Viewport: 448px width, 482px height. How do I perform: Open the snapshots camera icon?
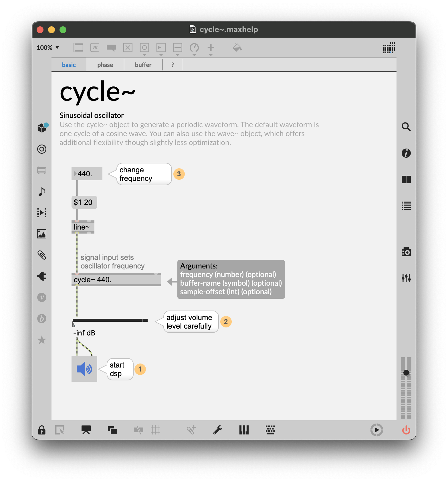coord(406,252)
